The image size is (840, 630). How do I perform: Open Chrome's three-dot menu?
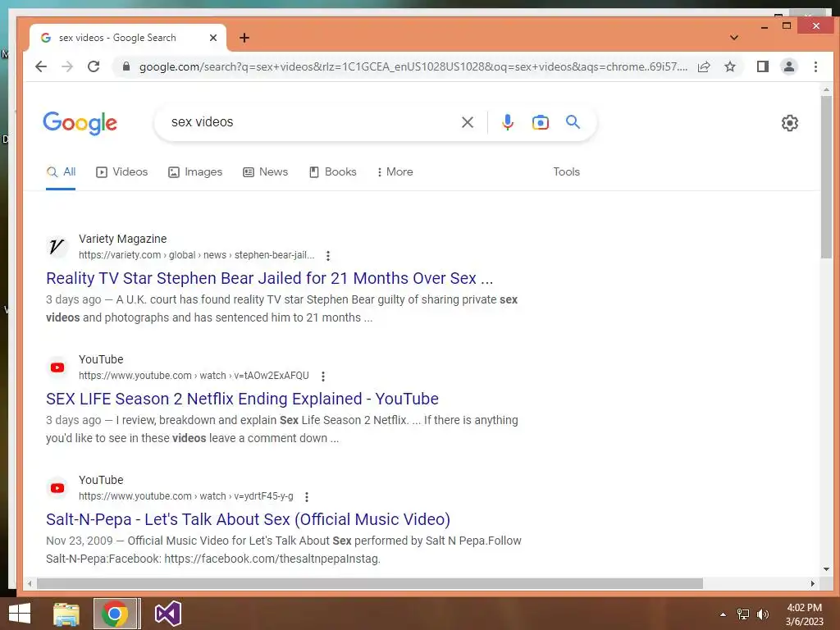pos(815,66)
